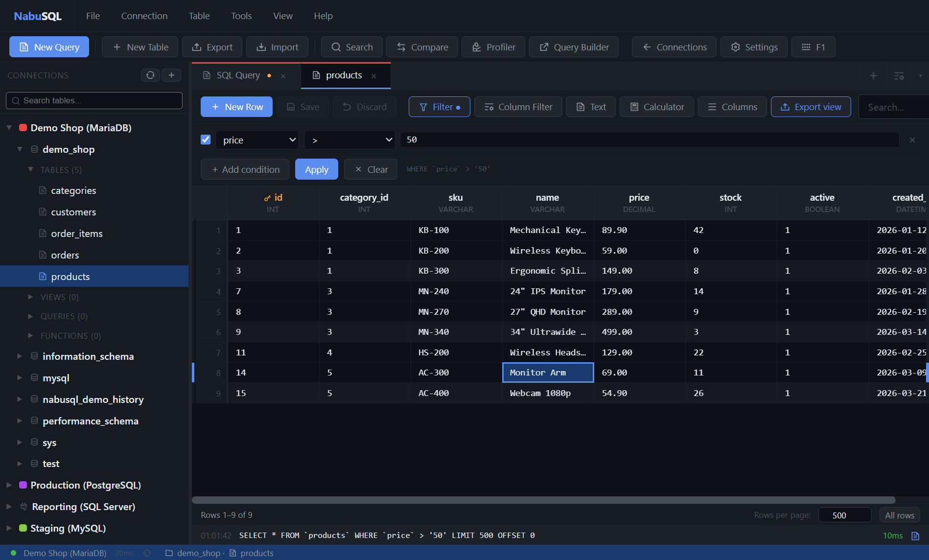The image size is (929, 560).
Task: Open the Calculator tool
Action: click(657, 107)
